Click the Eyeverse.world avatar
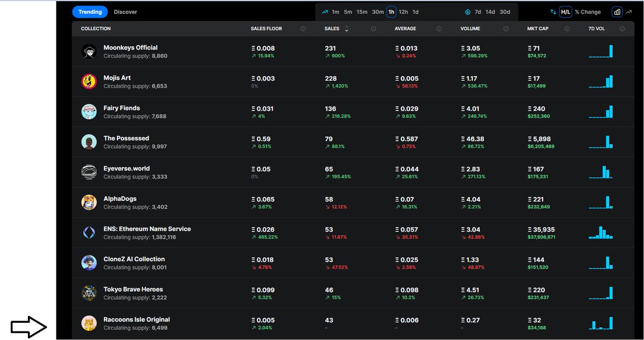Screen dimensions: 644x340 89,172
